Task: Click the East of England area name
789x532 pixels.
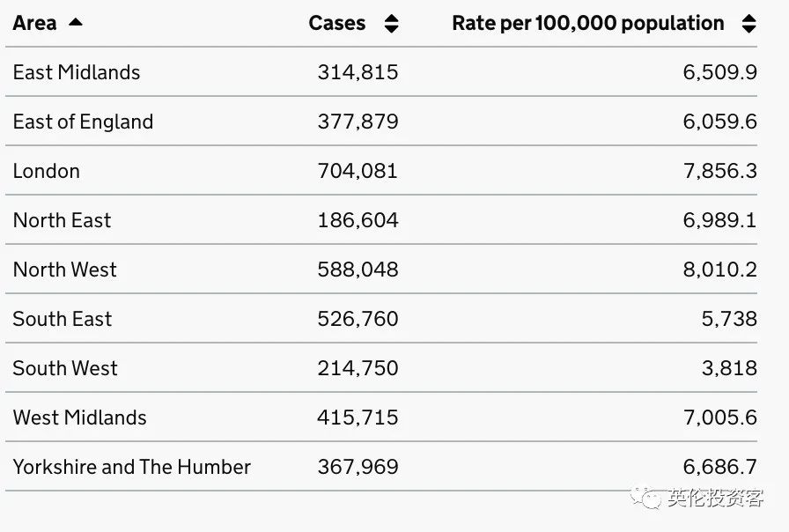Action: pyautogui.click(x=83, y=122)
